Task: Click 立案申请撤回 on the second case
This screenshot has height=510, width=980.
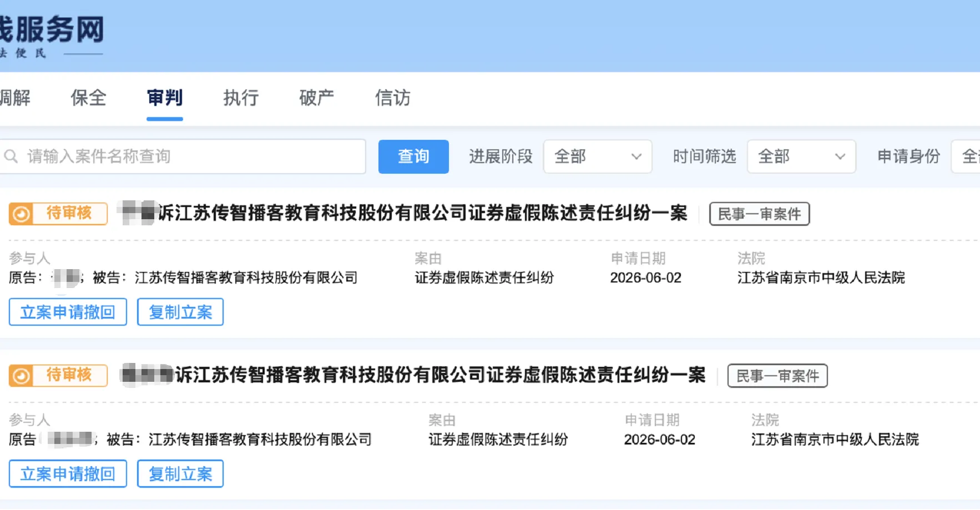Action: tap(68, 474)
